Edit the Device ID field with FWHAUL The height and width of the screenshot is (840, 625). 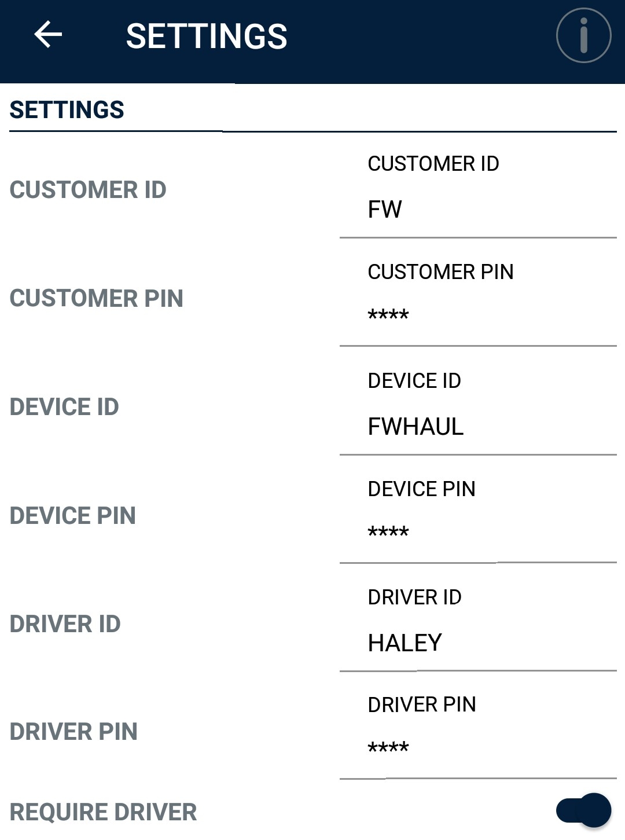[478, 427]
